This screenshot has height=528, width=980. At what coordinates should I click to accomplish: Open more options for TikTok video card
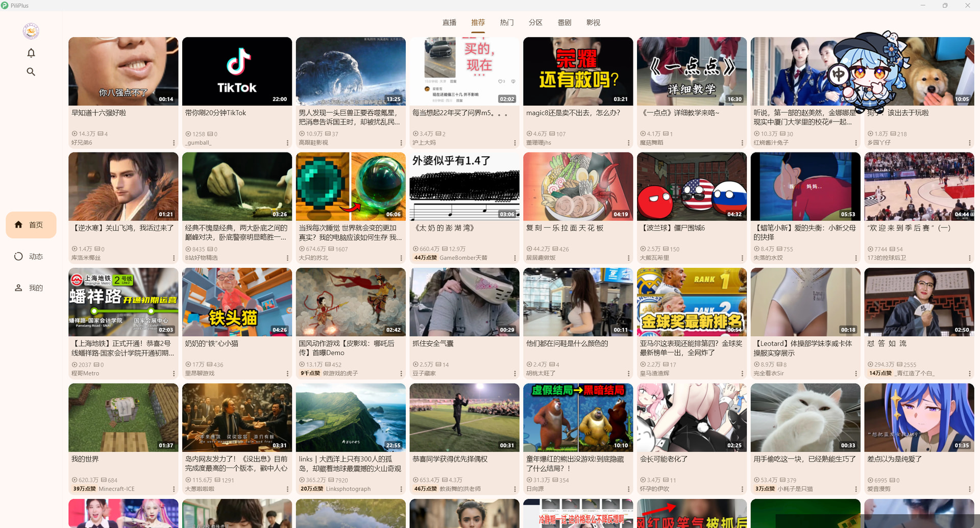287,143
